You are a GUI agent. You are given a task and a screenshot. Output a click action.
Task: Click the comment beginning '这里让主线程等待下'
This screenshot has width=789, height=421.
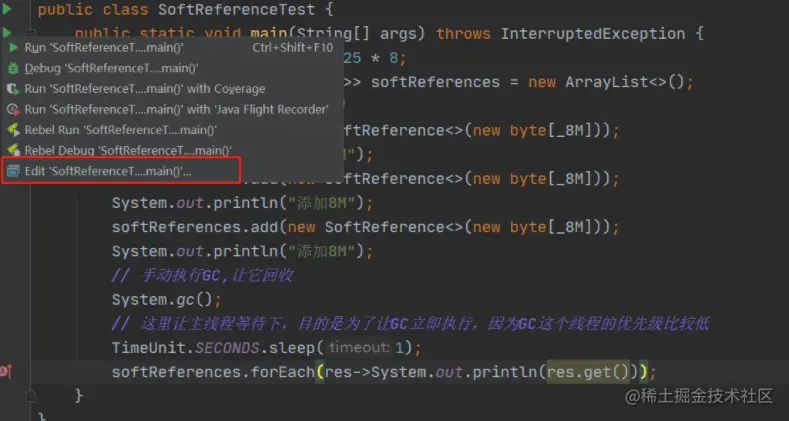tap(411, 324)
